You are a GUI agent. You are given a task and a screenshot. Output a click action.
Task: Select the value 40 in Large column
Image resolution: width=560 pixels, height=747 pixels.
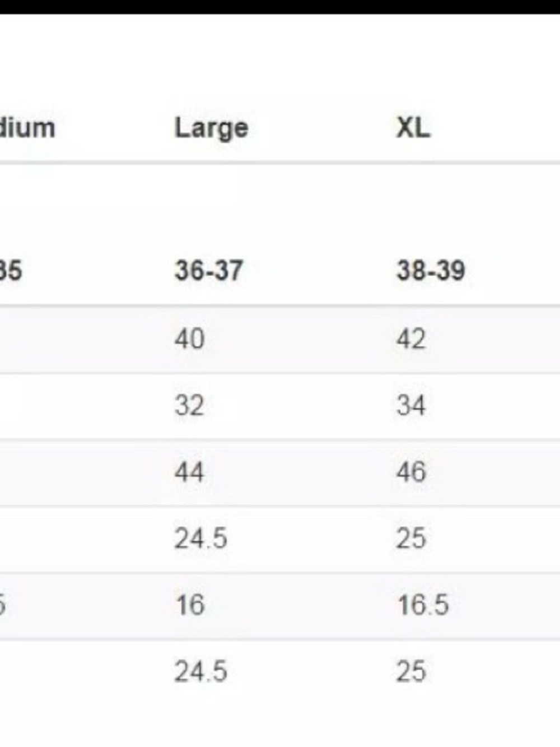189,339
